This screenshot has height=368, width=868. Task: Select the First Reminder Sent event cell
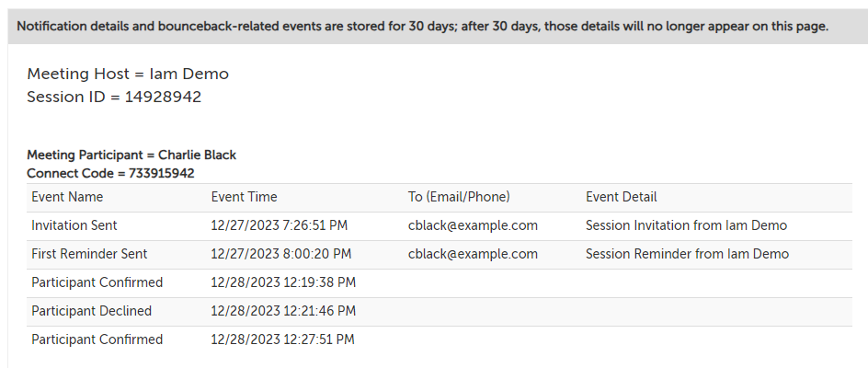89,254
